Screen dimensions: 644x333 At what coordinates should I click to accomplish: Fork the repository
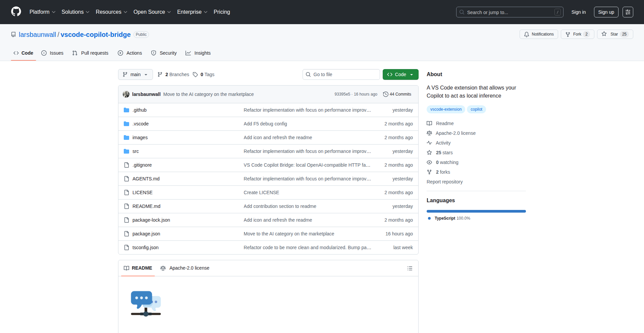[577, 34]
